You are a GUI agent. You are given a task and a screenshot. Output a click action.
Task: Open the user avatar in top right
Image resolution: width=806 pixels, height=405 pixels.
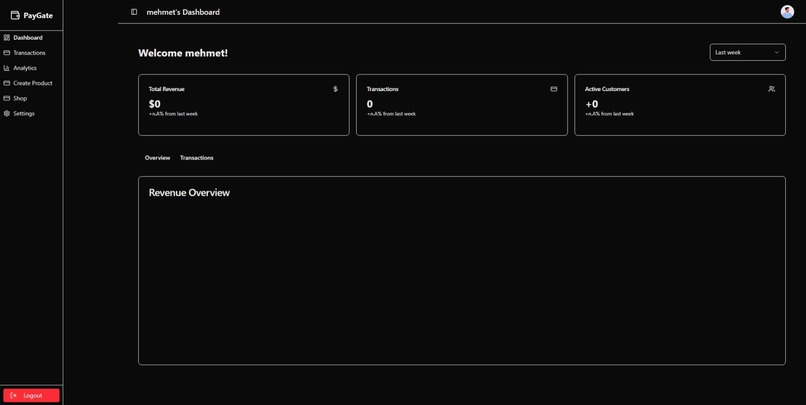pyautogui.click(x=787, y=12)
